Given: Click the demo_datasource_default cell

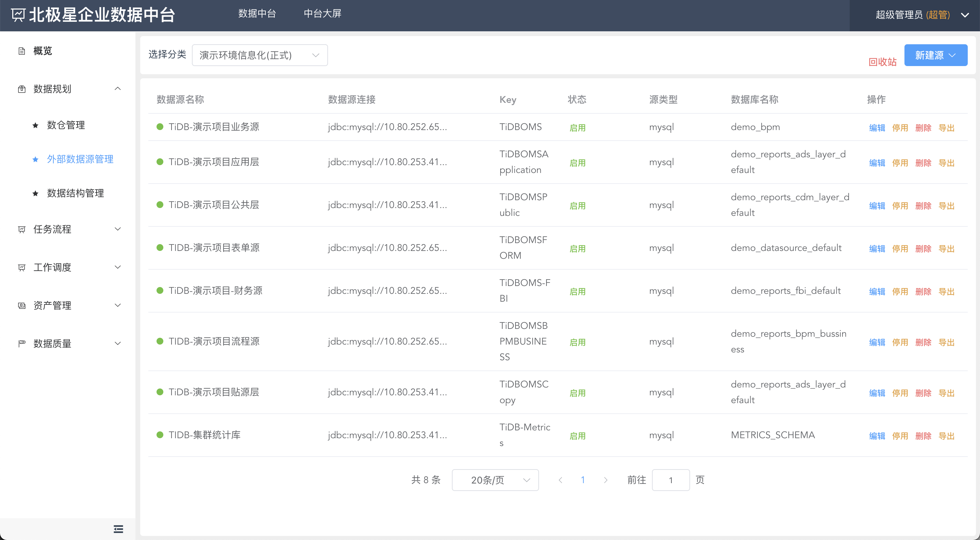Looking at the screenshot, I should [x=786, y=248].
